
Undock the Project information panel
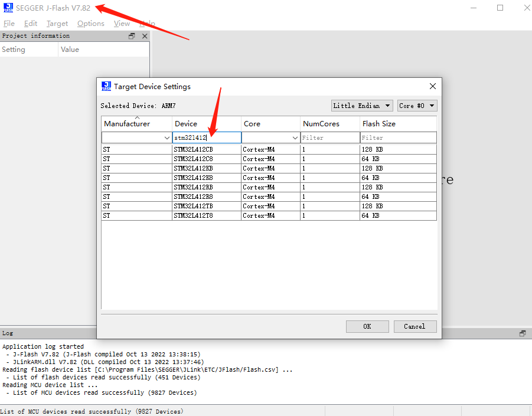click(x=132, y=36)
